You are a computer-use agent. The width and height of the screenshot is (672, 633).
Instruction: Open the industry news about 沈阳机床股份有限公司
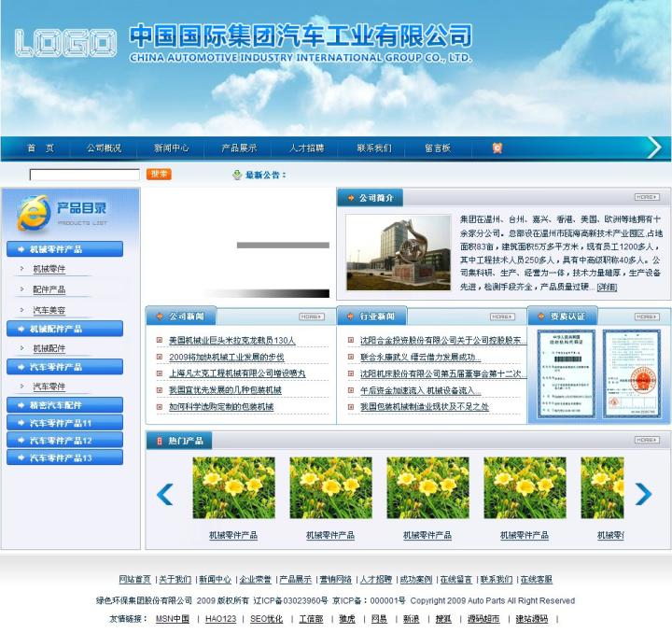point(443,373)
